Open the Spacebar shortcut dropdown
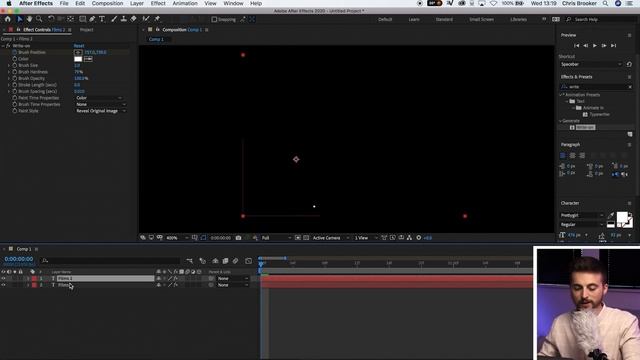This screenshot has height=360, width=640. pyautogui.click(x=591, y=64)
